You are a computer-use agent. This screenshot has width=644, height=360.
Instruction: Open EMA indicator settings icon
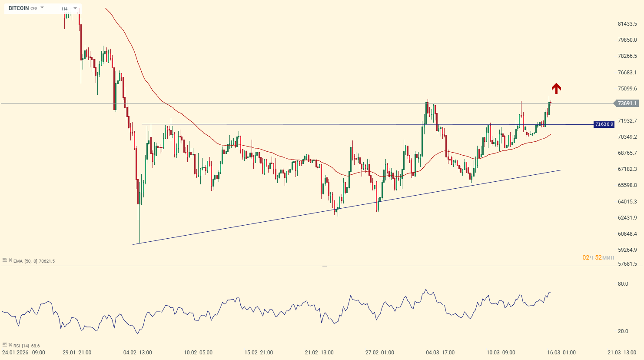[5, 260]
